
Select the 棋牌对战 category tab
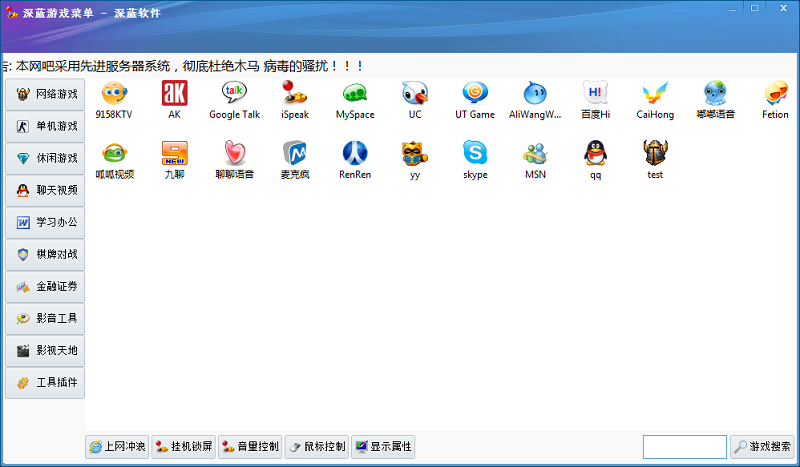tap(45, 255)
